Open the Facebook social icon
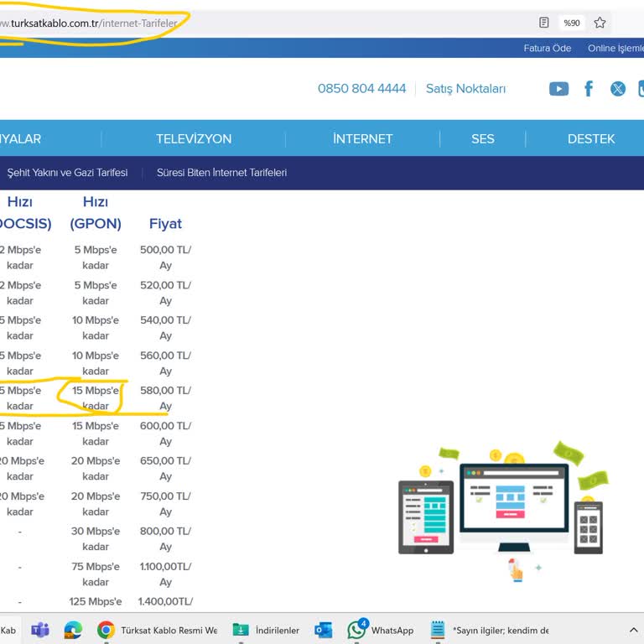This screenshot has width=644, height=644. (x=589, y=88)
